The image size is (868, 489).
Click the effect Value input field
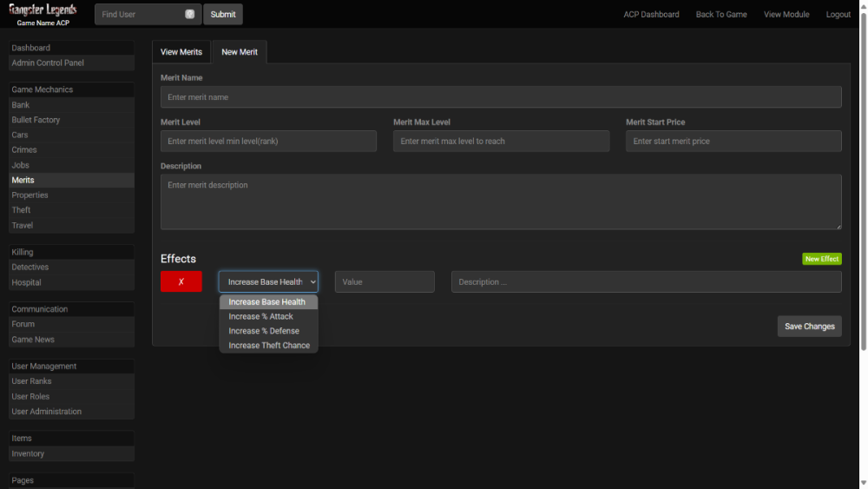(385, 281)
